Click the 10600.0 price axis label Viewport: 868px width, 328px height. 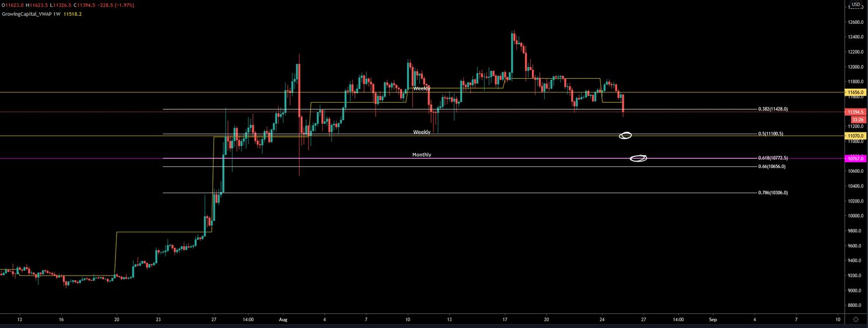[x=855, y=172]
